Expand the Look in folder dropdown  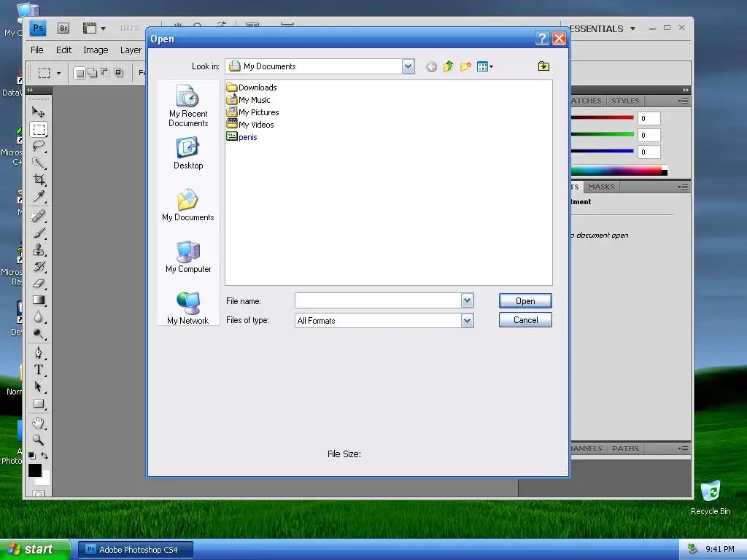tap(409, 66)
